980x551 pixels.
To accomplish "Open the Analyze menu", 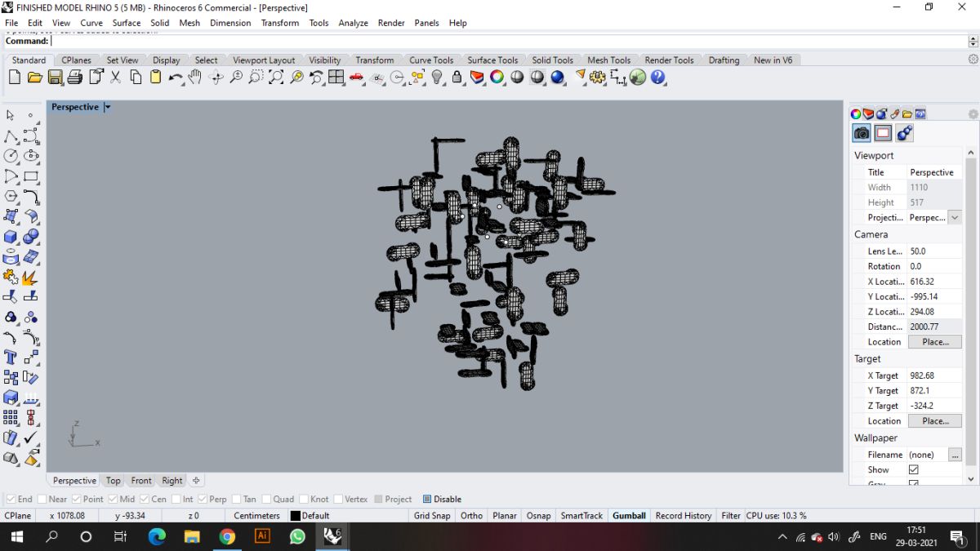I will 353,23.
